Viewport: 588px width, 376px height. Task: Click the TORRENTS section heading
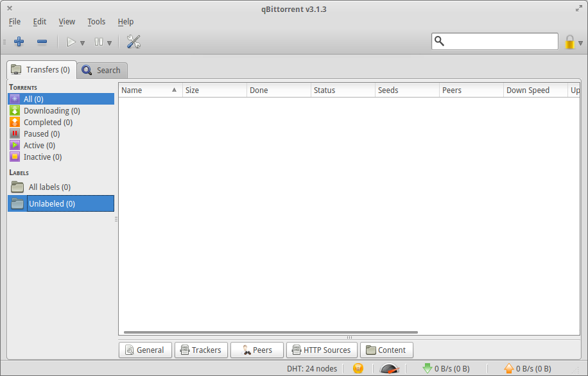(23, 87)
